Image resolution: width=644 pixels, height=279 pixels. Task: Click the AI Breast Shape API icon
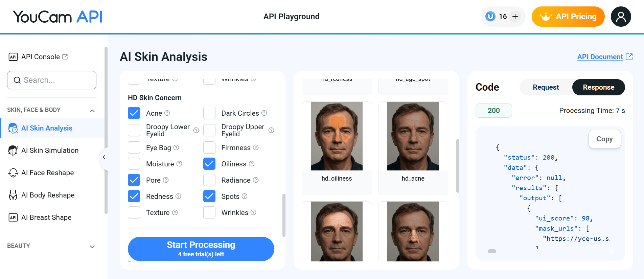[13, 217]
